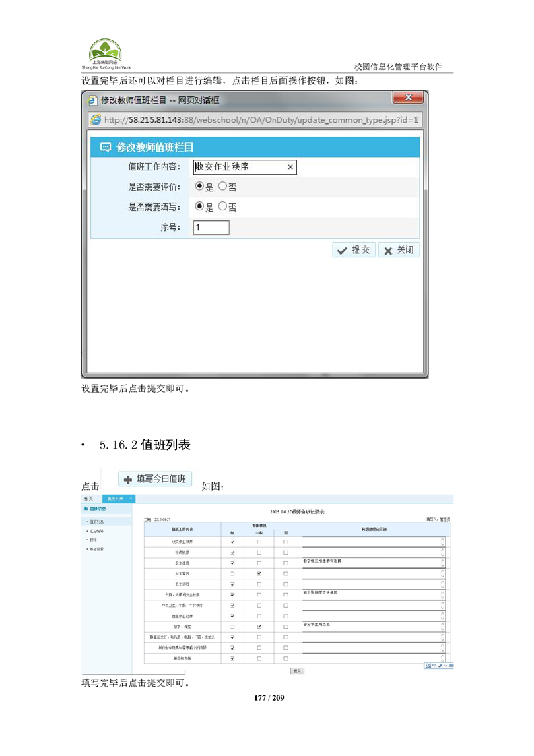Open 汇总统计 in the sidebar
This screenshot has height=756, width=534.
pos(96,531)
